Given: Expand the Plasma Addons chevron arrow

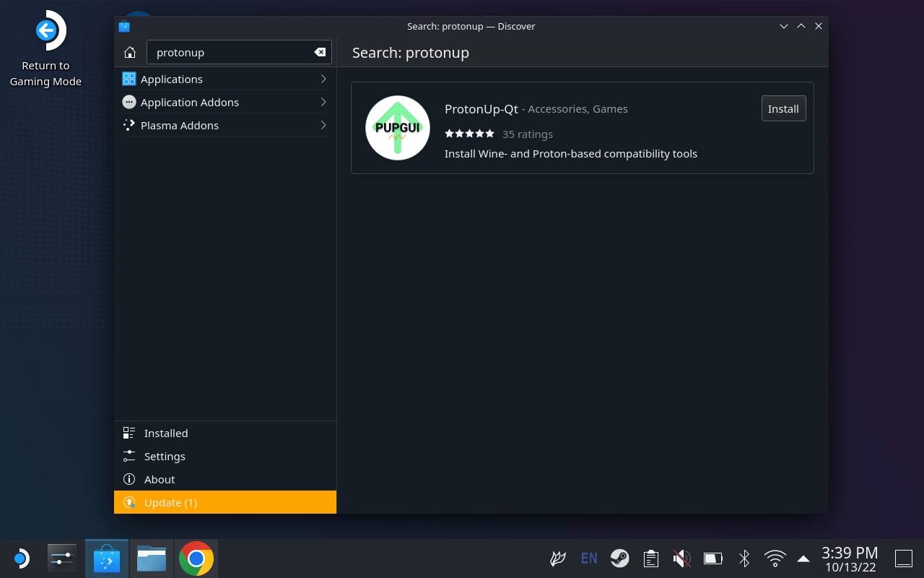Looking at the screenshot, I should coord(323,125).
